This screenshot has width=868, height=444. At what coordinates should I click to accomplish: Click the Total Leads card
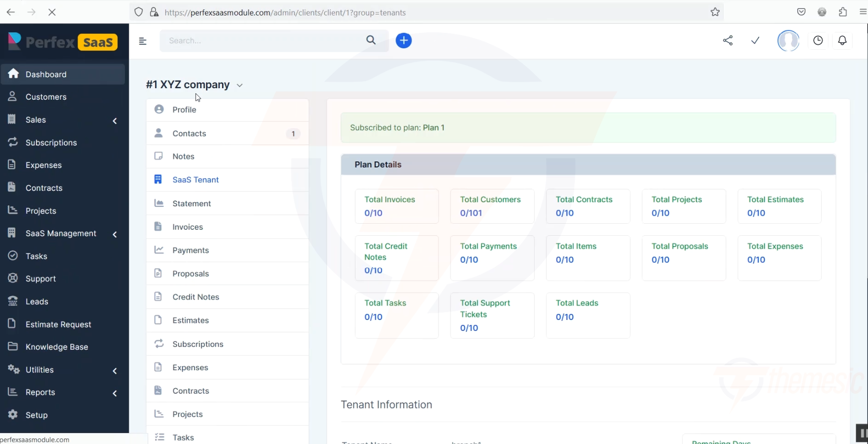(588, 315)
